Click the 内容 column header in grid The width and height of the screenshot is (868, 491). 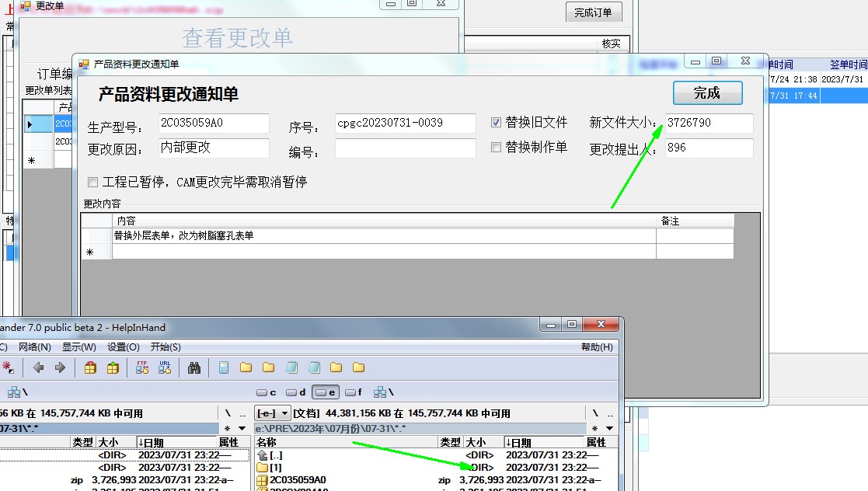[384, 221]
